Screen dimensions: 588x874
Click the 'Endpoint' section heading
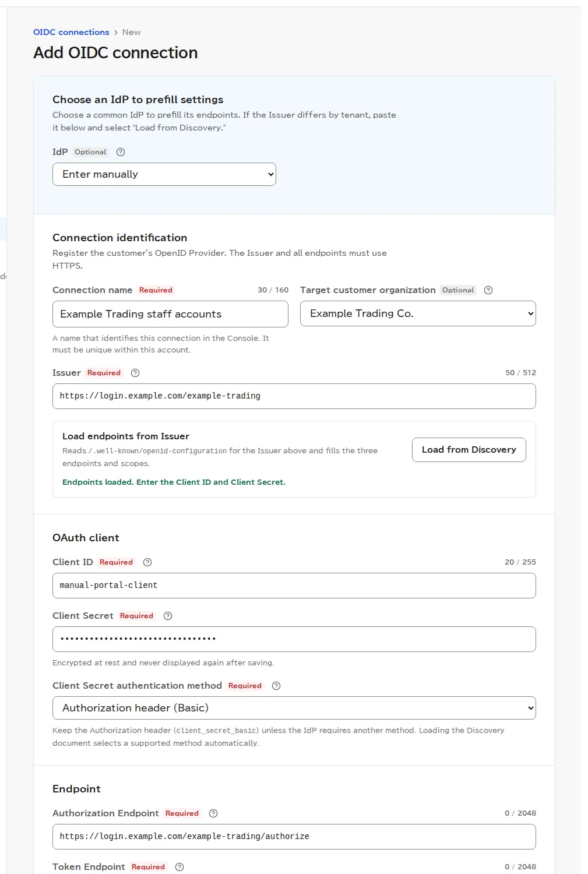pyautogui.click(x=76, y=789)
